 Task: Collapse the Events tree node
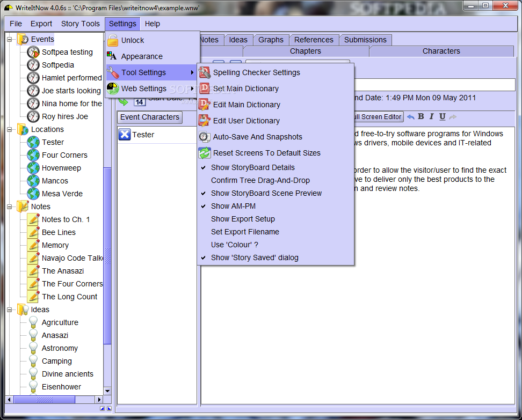9,39
